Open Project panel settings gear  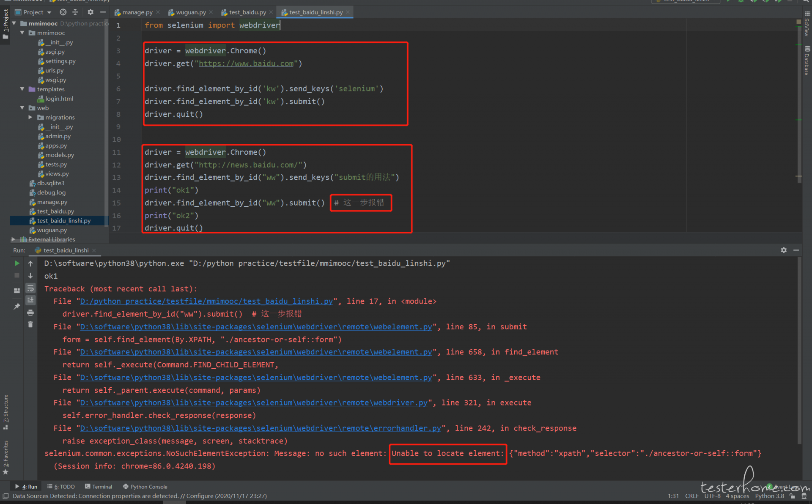click(91, 12)
